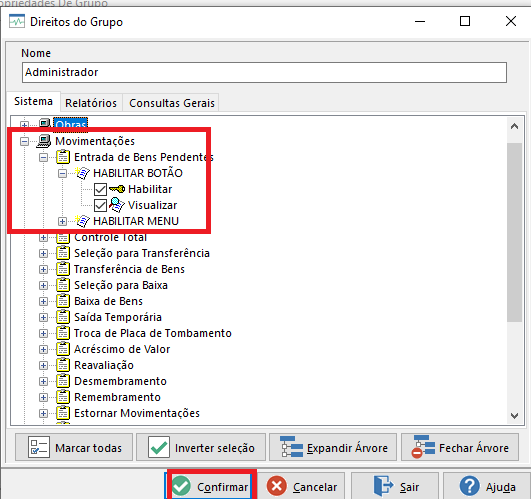Click the Obras computer icon
Viewport: 531px width, 499px height.
click(x=45, y=123)
